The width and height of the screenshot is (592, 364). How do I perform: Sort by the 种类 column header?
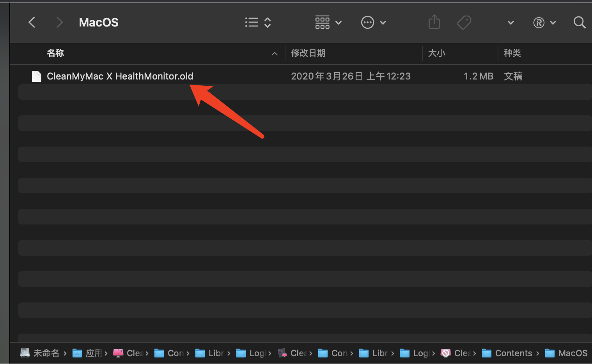point(512,53)
